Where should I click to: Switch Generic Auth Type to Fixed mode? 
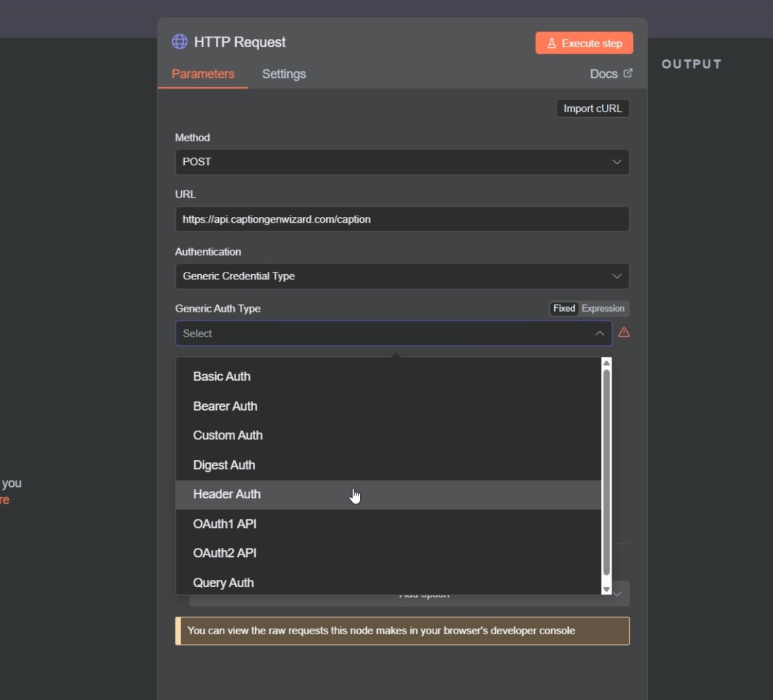pyautogui.click(x=564, y=309)
